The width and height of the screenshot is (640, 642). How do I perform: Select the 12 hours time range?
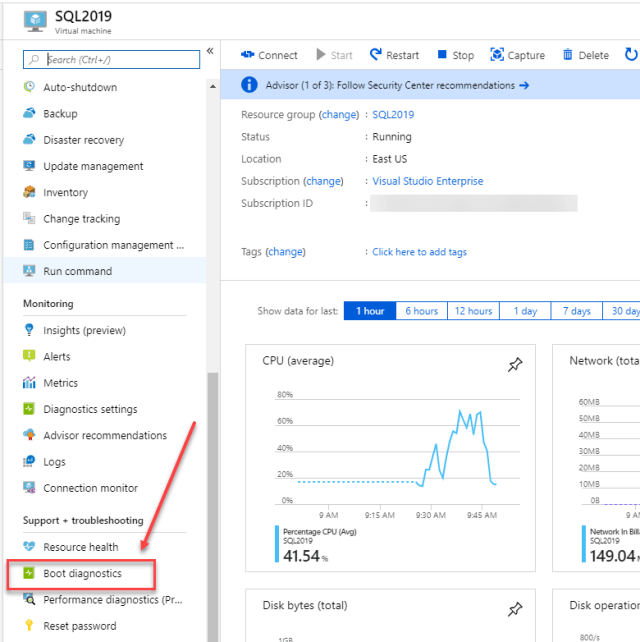pos(473,311)
